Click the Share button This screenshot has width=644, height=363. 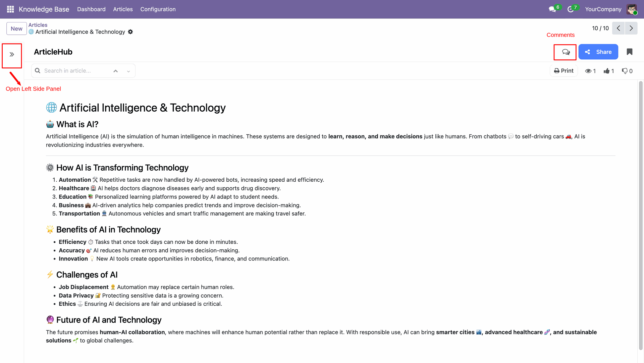(x=598, y=52)
